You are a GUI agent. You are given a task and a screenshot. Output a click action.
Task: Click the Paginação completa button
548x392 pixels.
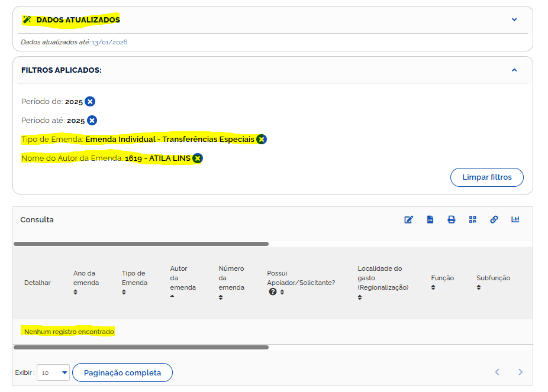click(123, 372)
